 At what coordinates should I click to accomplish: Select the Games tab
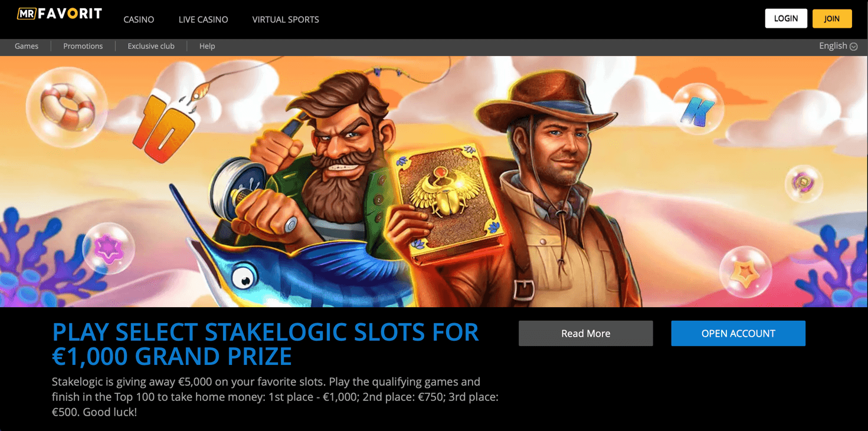(27, 46)
